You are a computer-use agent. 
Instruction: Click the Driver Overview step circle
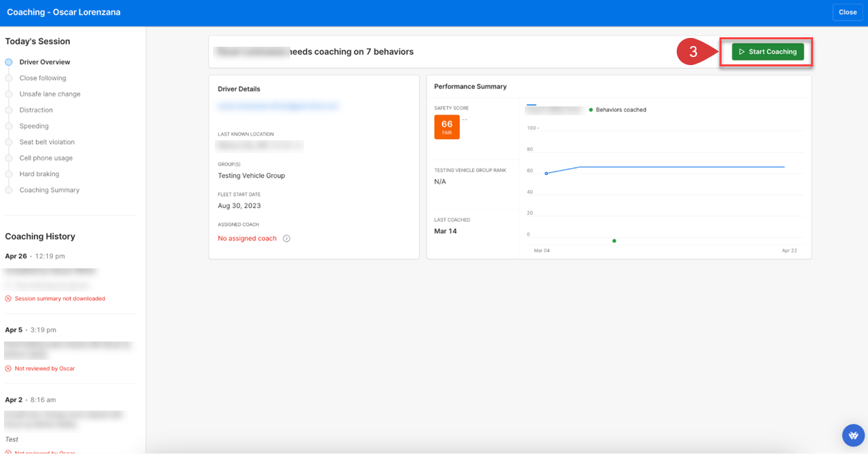tap(9, 62)
